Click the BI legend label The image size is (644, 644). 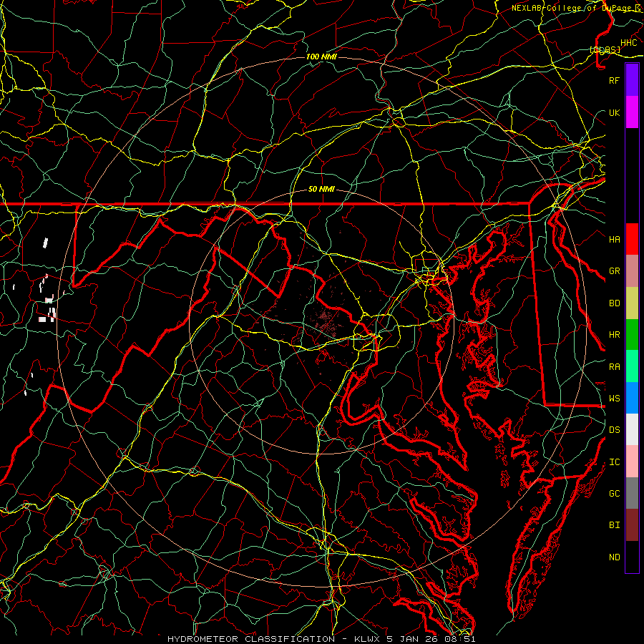pos(615,525)
